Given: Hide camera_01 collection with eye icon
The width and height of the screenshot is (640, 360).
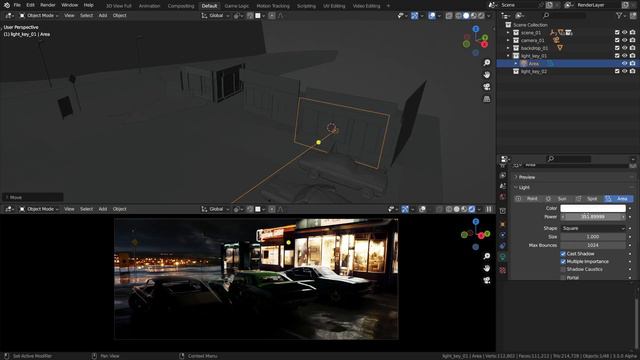Looking at the screenshot, I should point(624,40).
